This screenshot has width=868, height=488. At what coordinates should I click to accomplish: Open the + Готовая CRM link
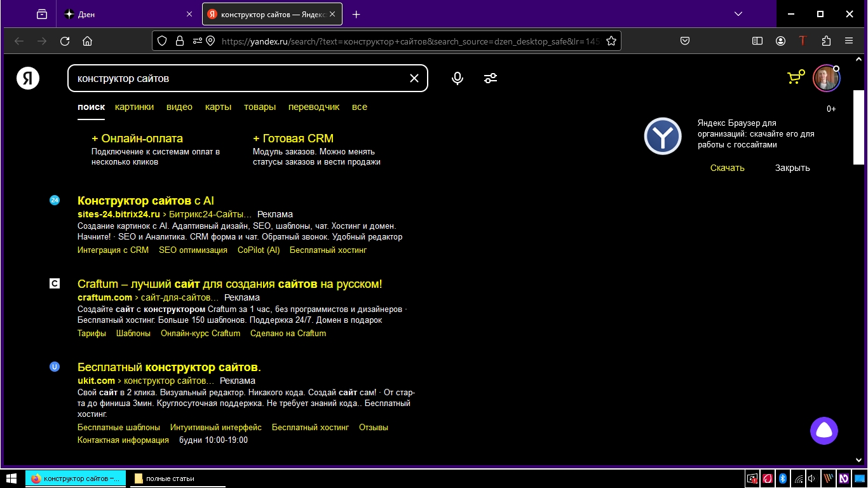293,139
